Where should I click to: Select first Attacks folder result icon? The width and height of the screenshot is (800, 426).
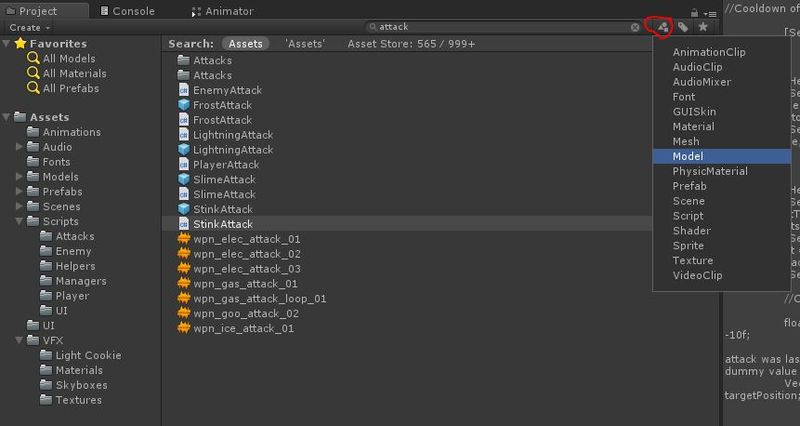(184, 60)
